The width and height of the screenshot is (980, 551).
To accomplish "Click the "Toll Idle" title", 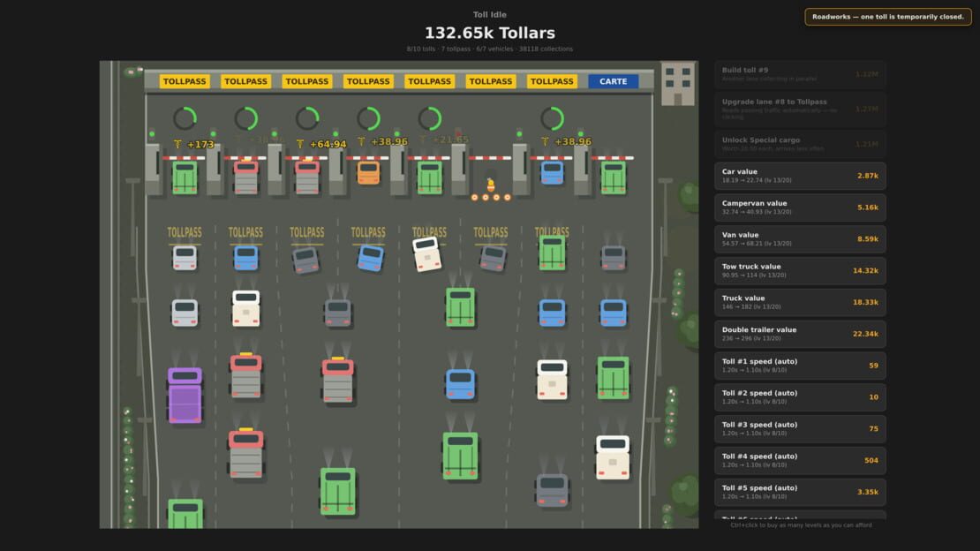I will click(x=490, y=14).
